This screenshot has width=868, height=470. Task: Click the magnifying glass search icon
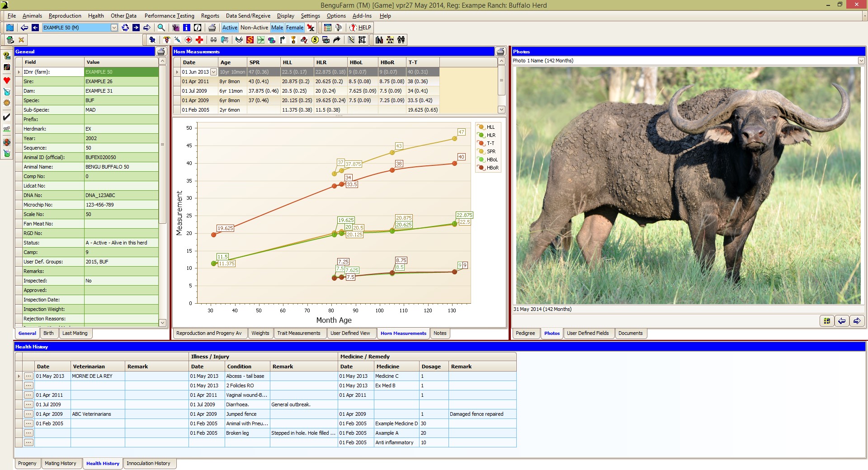pos(161,28)
